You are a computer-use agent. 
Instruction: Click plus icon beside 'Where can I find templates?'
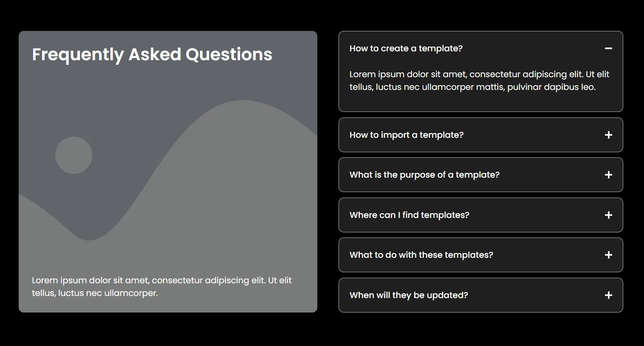608,215
